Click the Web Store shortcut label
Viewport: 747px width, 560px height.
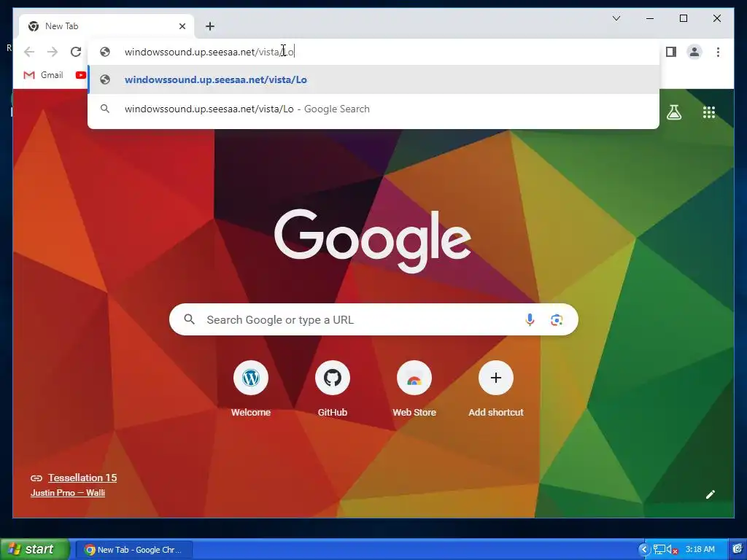(x=414, y=413)
